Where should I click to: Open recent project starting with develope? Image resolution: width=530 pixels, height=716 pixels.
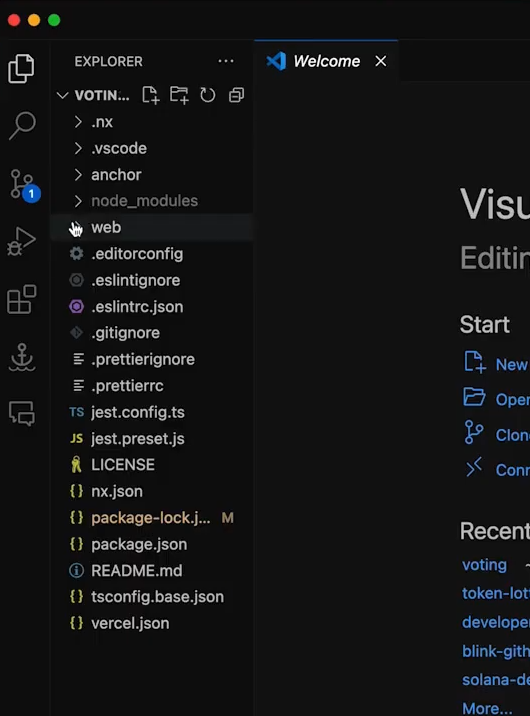pos(496,622)
